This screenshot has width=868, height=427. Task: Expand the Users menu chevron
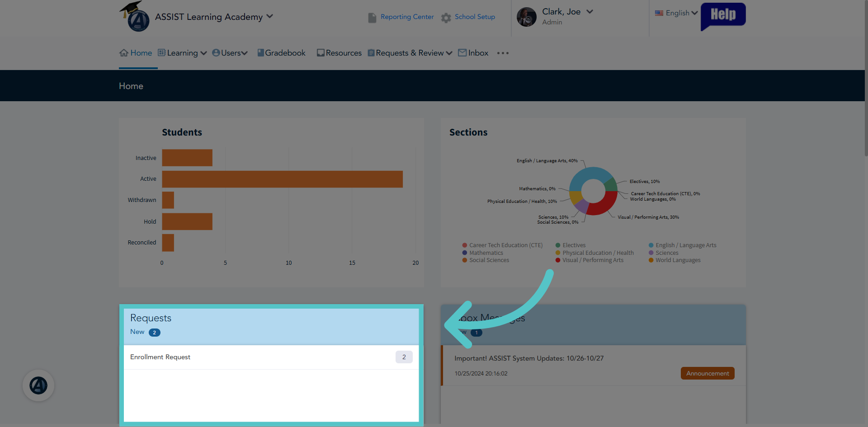tap(245, 53)
